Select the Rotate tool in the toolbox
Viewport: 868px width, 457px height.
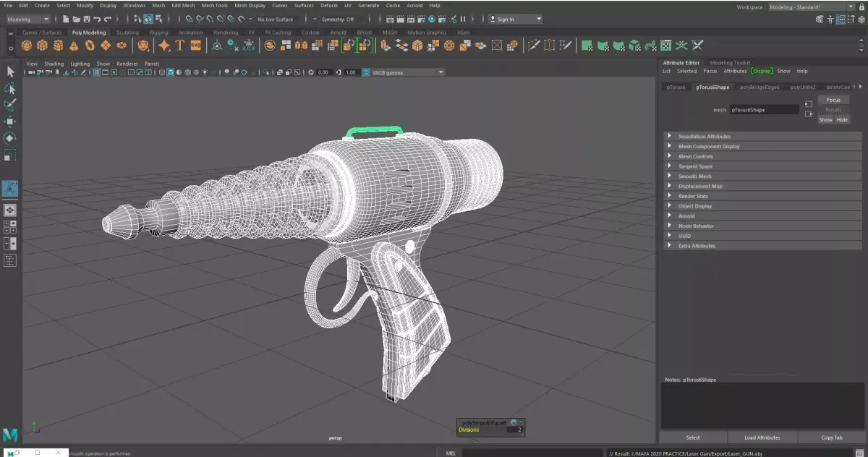click(x=10, y=138)
